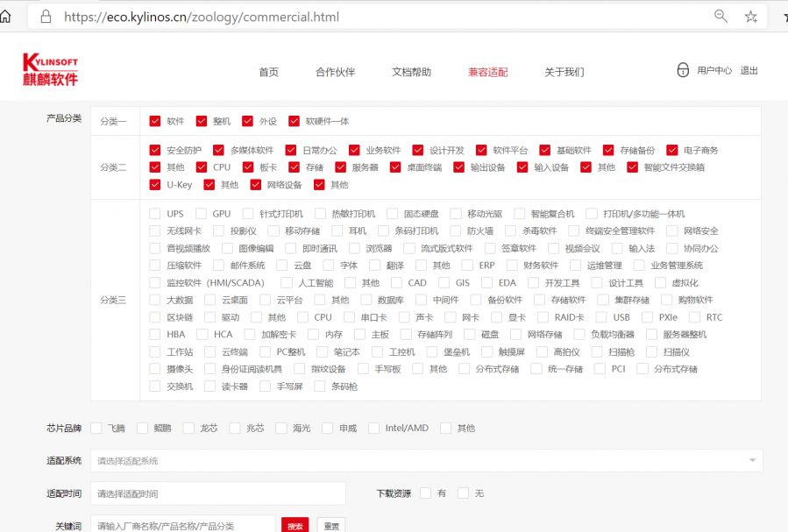Click the Kylinsoft 麒麟软件 logo
788x532 pixels.
[x=51, y=70]
